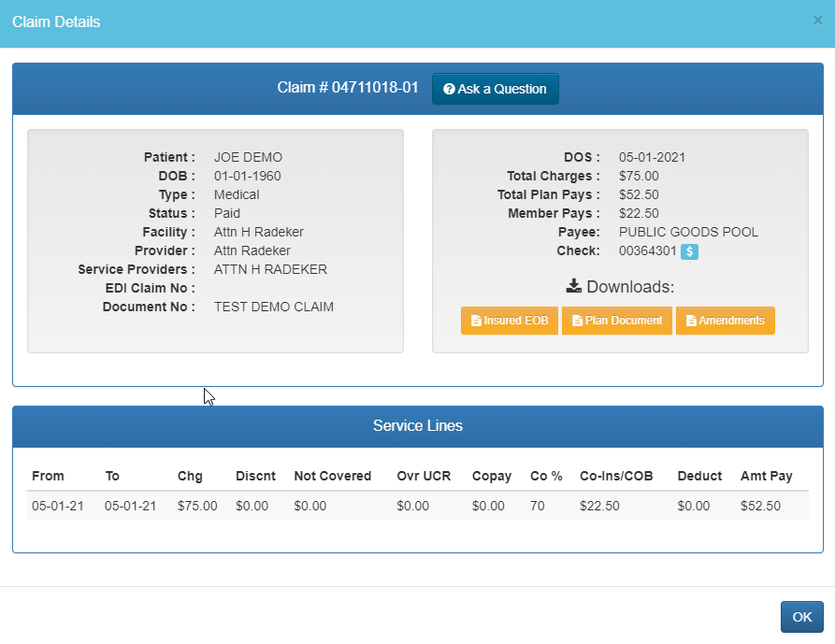Viewport: 835px width, 644px height.
Task: Click the Ovr UCR column header
Action: pyautogui.click(x=424, y=476)
